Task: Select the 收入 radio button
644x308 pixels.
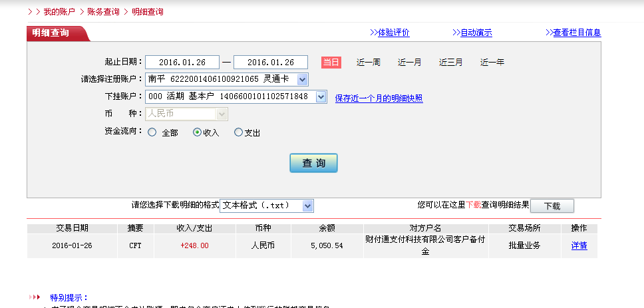Action: tap(197, 132)
